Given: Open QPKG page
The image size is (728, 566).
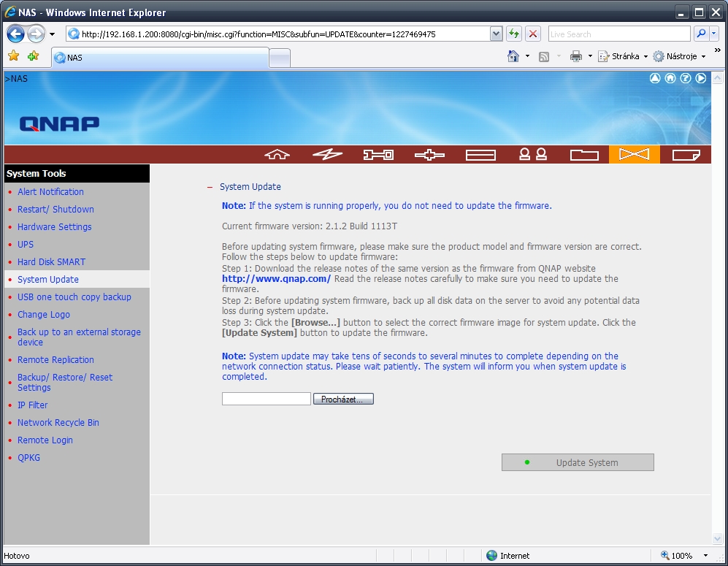Looking at the screenshot, I should tap(28, 458).
